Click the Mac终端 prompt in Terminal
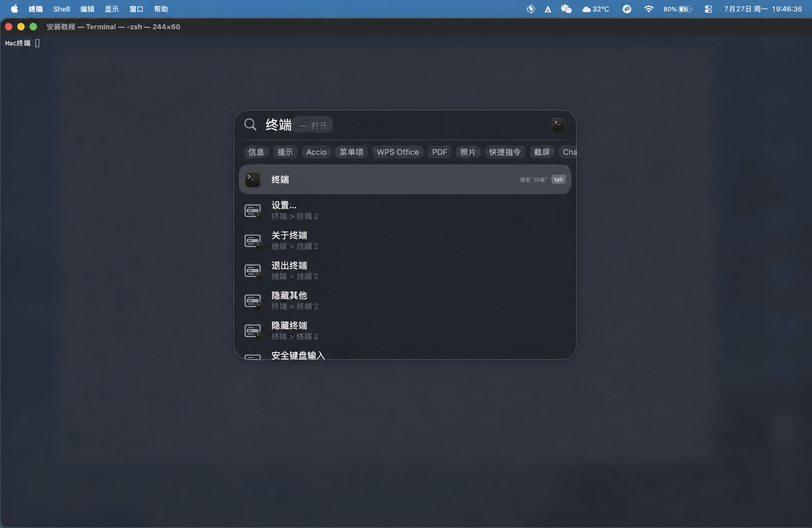 (18, 43)
